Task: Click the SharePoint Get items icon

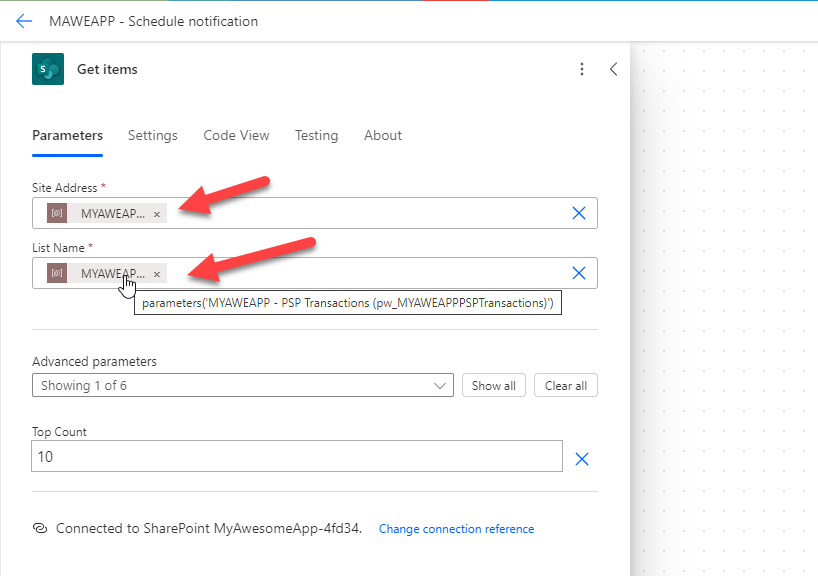Action: (x=48, y=69)
